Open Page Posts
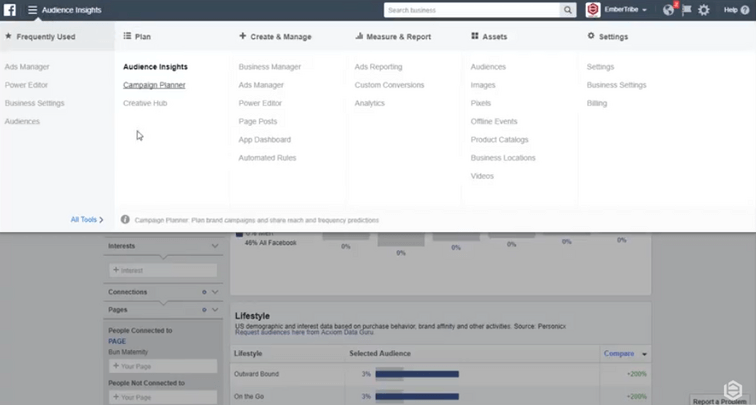756x405 pixels. (x=258, y=122)
